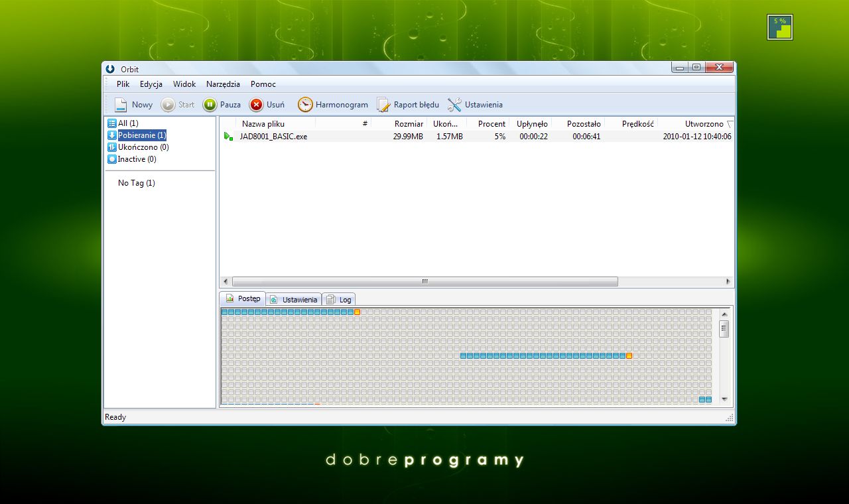Sort by Pozostało column header
This screenshot has width=849, height=504.
578,124
